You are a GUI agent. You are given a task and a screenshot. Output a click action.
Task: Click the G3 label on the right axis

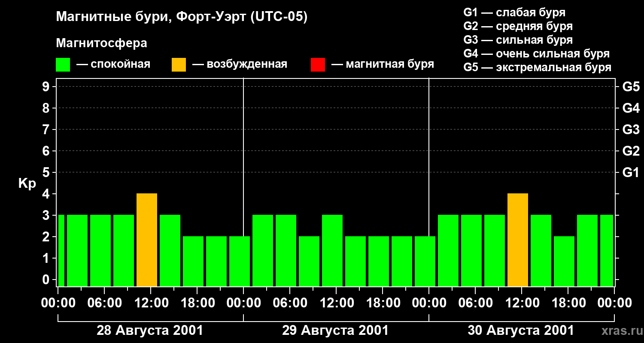(631, 129)
